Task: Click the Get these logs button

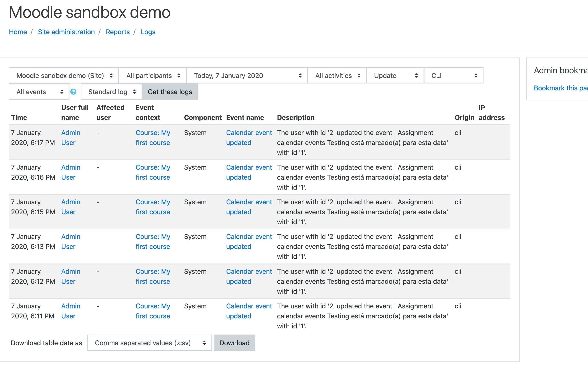Action: tap(170, 92)
